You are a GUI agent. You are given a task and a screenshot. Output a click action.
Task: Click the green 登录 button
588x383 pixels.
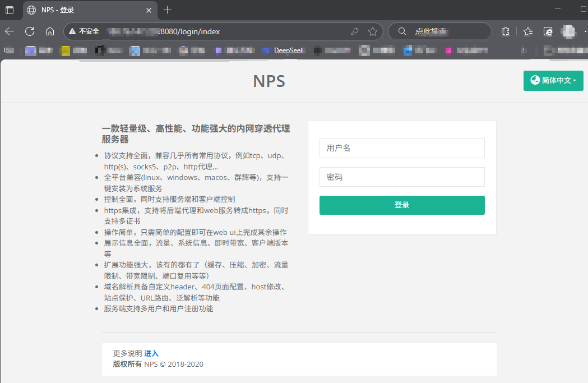coord(402,205)
